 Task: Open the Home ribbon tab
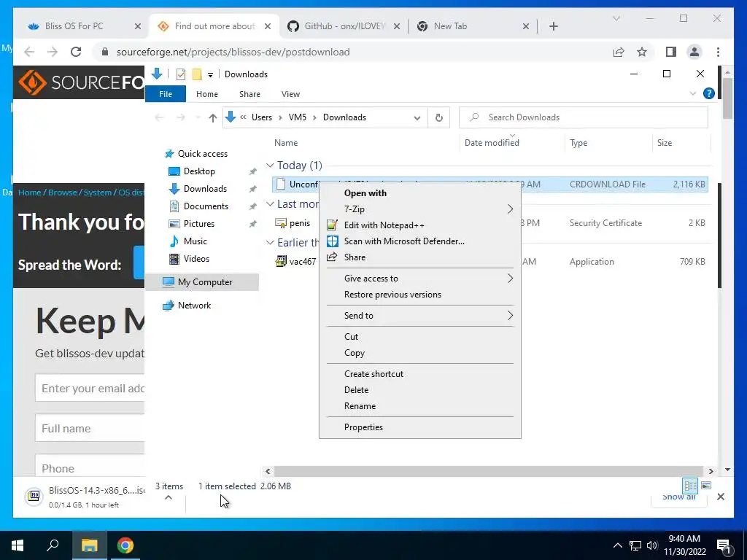tap(206, 94)
